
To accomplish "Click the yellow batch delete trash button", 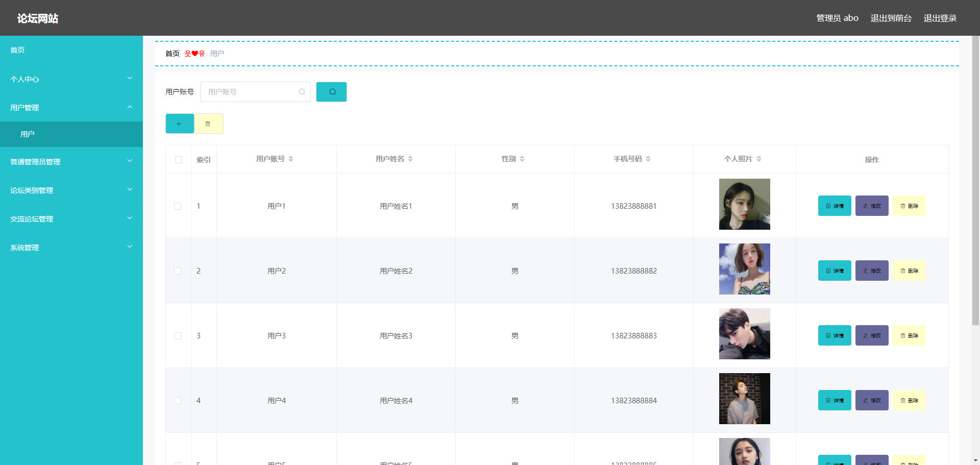I will 208,124.
